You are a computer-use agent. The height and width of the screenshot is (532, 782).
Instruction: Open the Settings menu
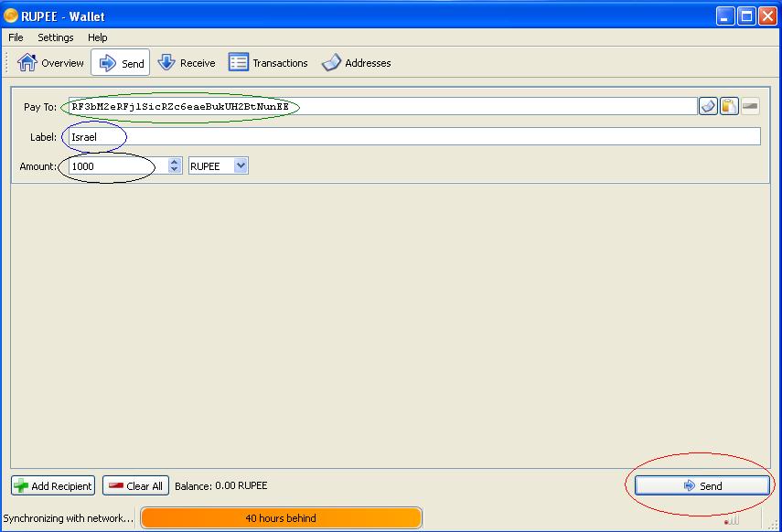point(56,37)
